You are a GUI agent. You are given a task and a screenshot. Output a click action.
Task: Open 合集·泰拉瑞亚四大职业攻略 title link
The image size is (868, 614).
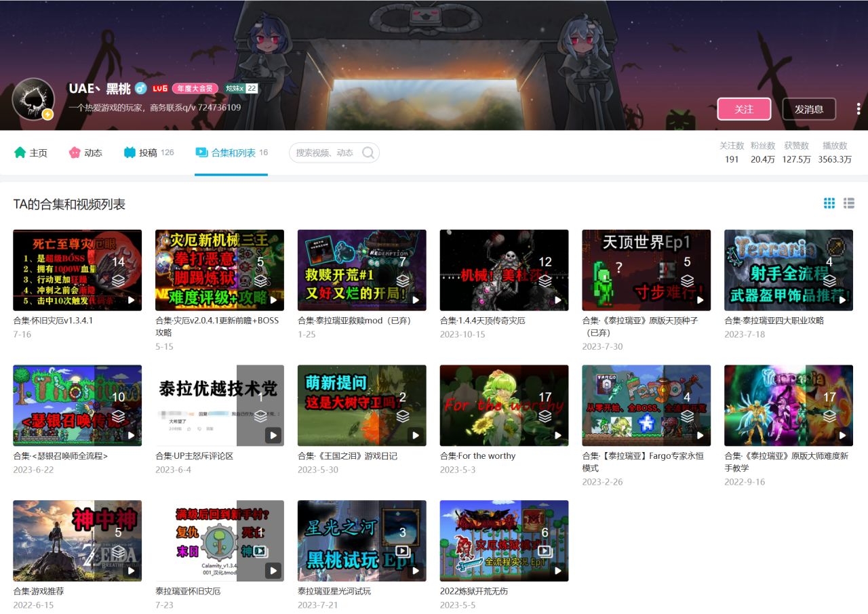coord(774,321)
